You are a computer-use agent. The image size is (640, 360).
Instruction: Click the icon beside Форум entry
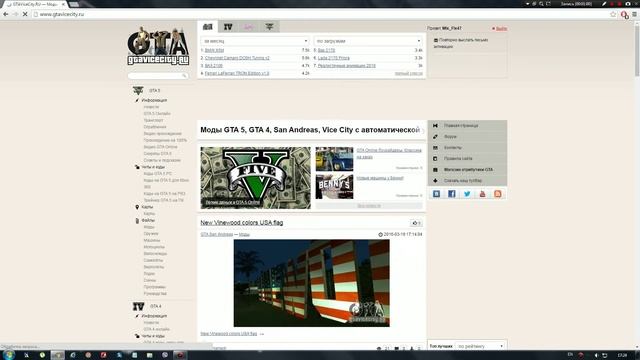click(x=435, y=137)
